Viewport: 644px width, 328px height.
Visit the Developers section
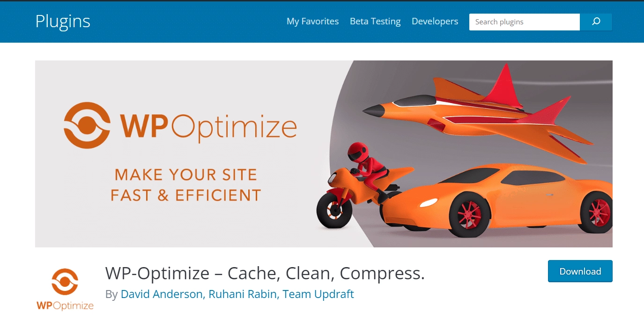(435, 21)
